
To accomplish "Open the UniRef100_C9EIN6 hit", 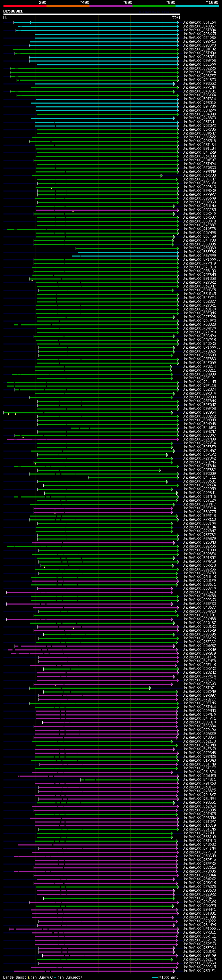I will pyautogui.click(x=199, y=703).
